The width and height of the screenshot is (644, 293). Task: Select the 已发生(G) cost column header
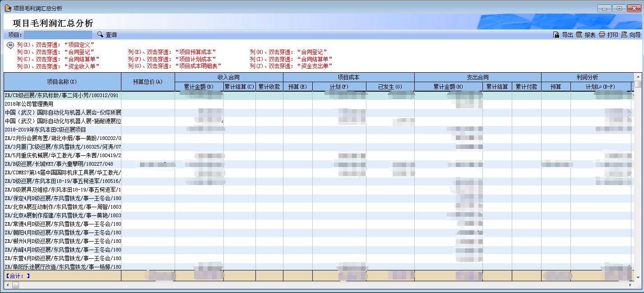[x=390, y=87]
